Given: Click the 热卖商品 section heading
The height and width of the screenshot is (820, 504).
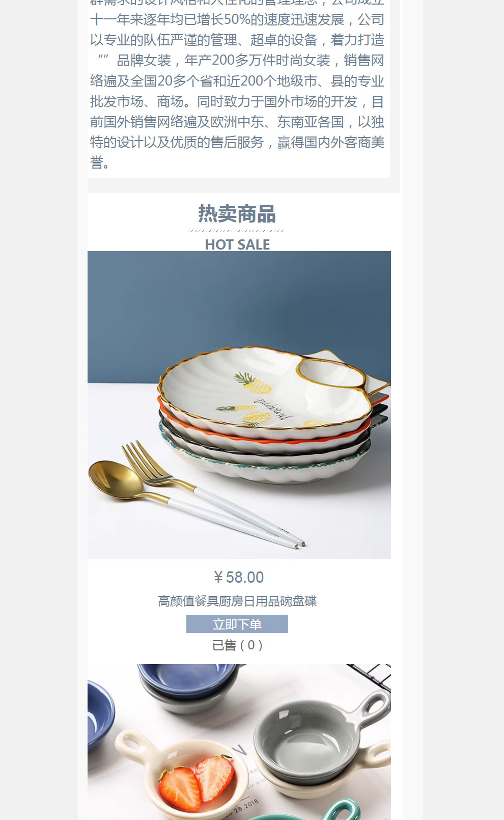Looking at the screenshot, I should click(237, 214).
